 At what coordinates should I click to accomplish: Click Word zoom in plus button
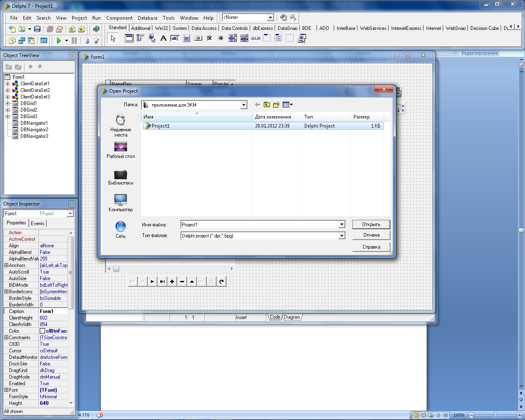coord(519,415)
